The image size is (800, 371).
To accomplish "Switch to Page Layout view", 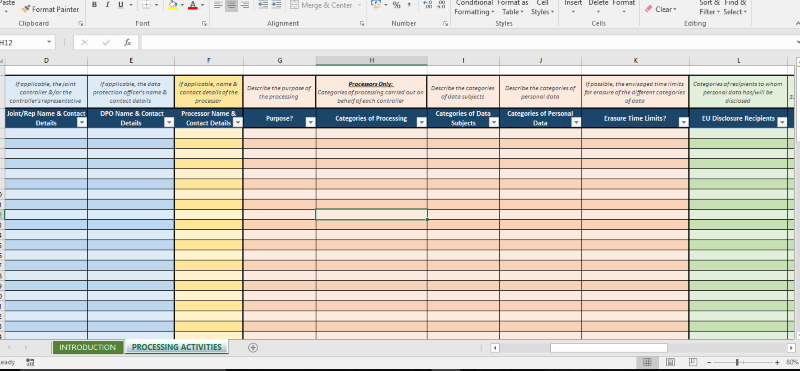I will coord(670,362).
